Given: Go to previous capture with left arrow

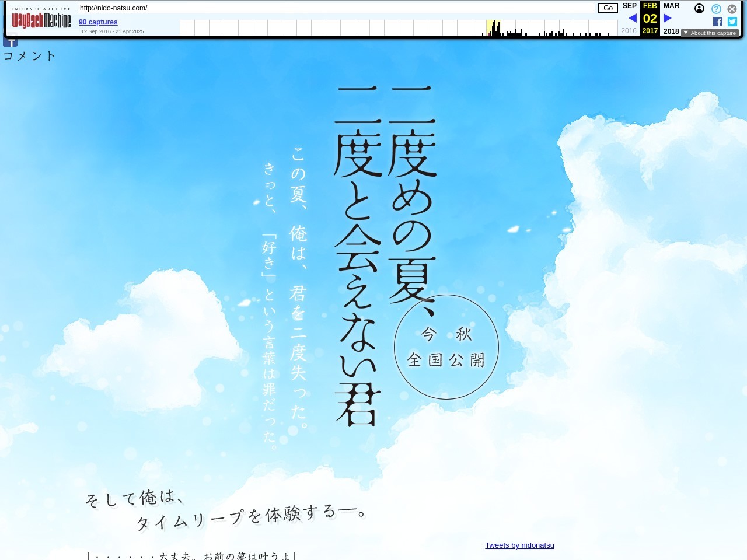Looking at the screenshot, I should point(633,18).
